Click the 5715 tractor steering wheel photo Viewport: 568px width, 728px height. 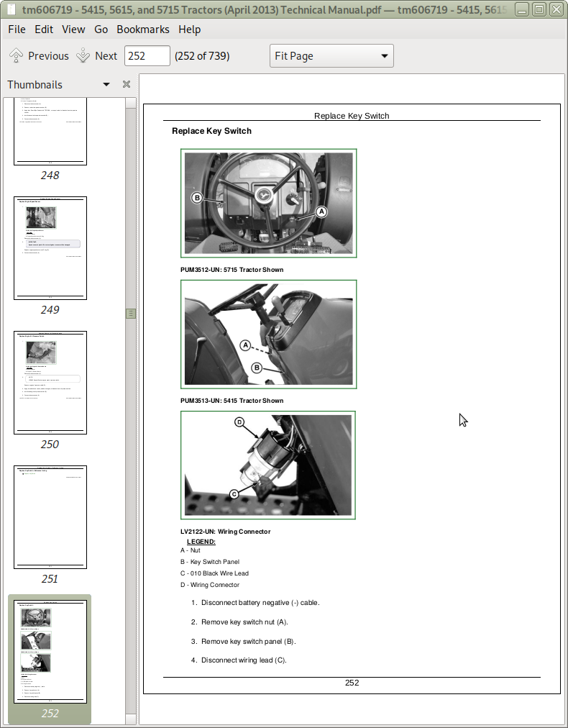269,204
